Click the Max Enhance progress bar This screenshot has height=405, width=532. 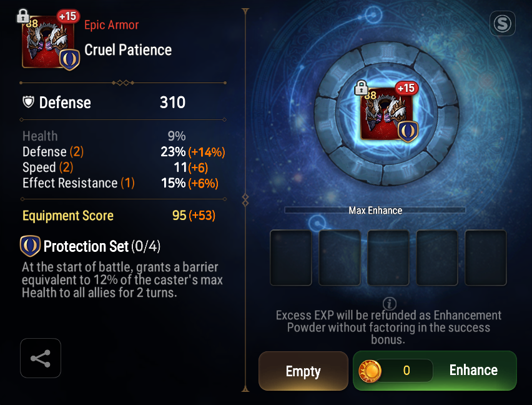point(375,210)
